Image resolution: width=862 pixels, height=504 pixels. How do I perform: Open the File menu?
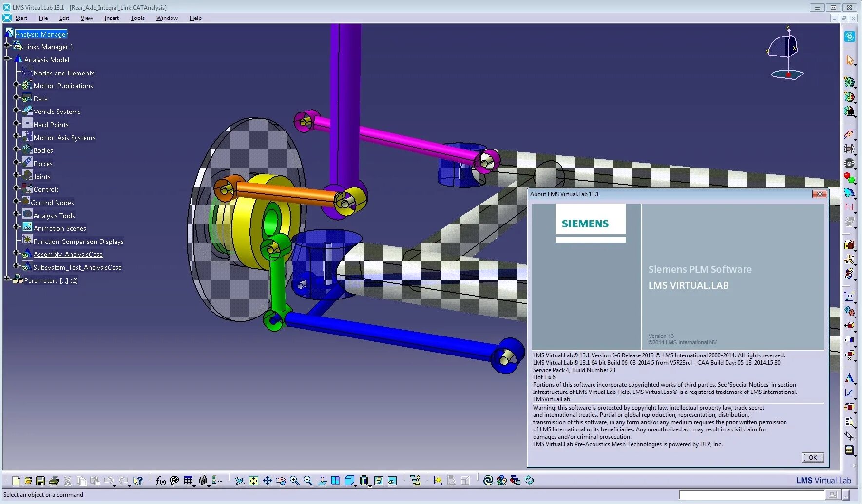[43, 18]
